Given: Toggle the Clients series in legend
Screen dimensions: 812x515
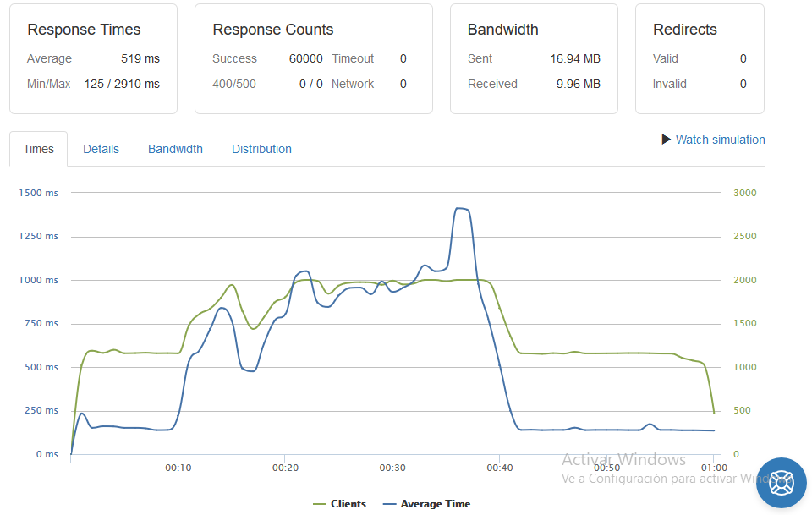Looking at the screenshot, I should point(340,504).
